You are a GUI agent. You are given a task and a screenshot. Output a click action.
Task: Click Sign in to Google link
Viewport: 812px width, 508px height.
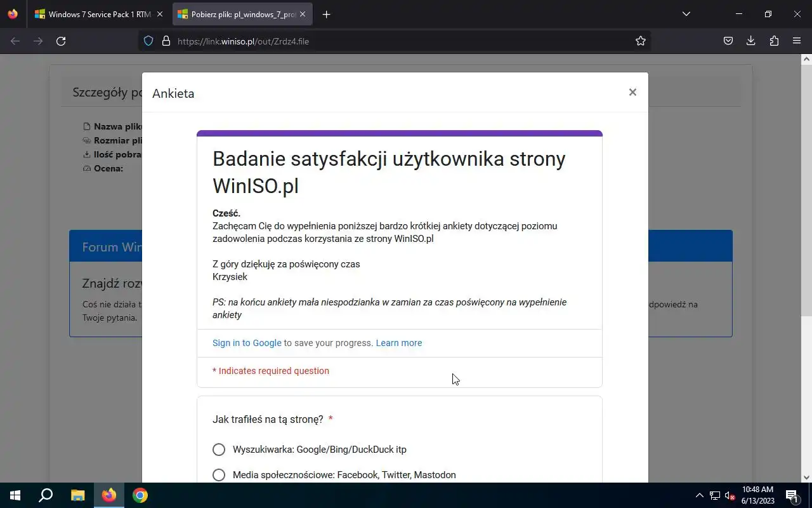(x=247, y=343)
